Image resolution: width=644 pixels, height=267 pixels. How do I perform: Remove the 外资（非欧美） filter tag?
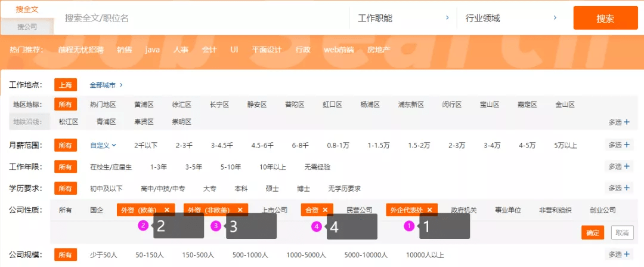click(x=240, y=210)
